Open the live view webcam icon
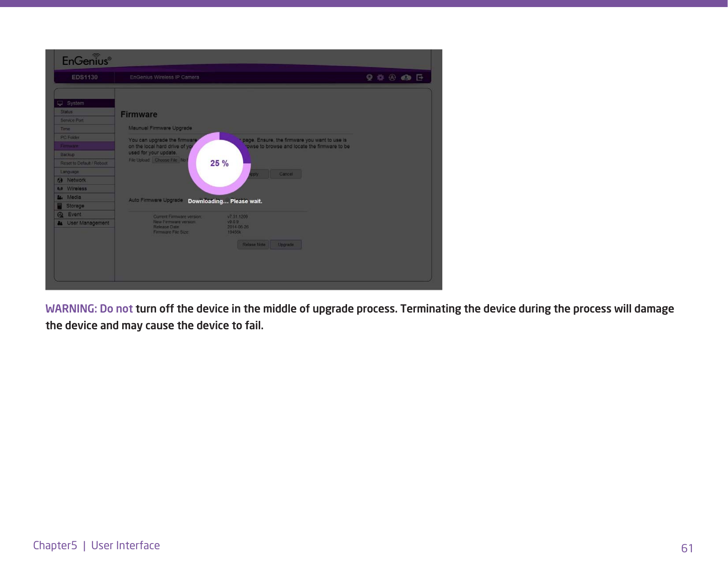The width and height of the screenshot is (728, 562). pyautogui.click(x=370, y=78)
